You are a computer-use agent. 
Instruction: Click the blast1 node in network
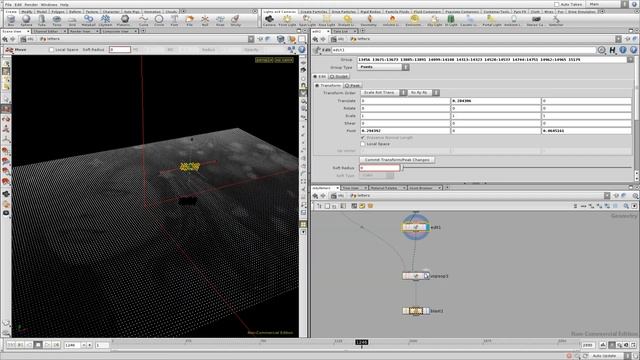[x=416, y=311]
